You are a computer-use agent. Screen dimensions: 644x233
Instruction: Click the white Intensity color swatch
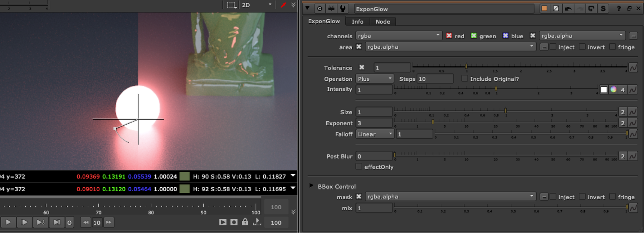(x=604, y=90)
